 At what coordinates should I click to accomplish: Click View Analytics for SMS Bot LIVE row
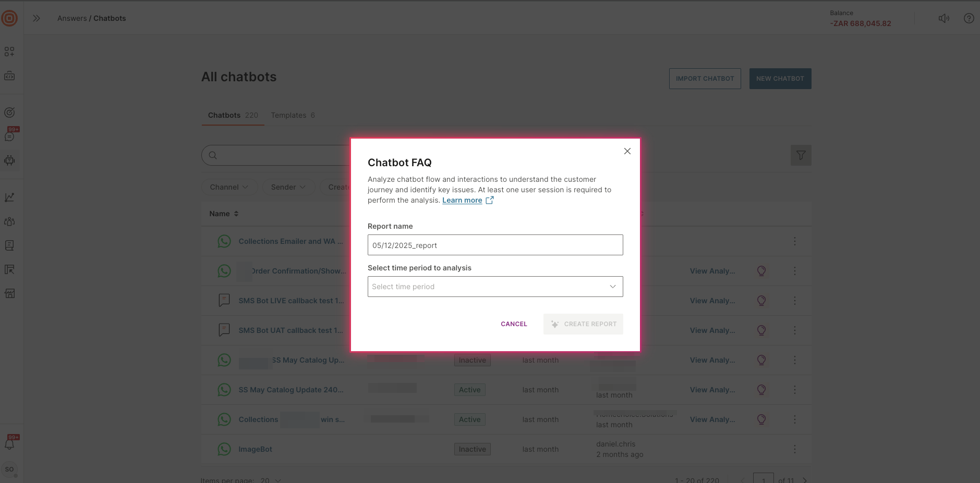pos(712,301)
